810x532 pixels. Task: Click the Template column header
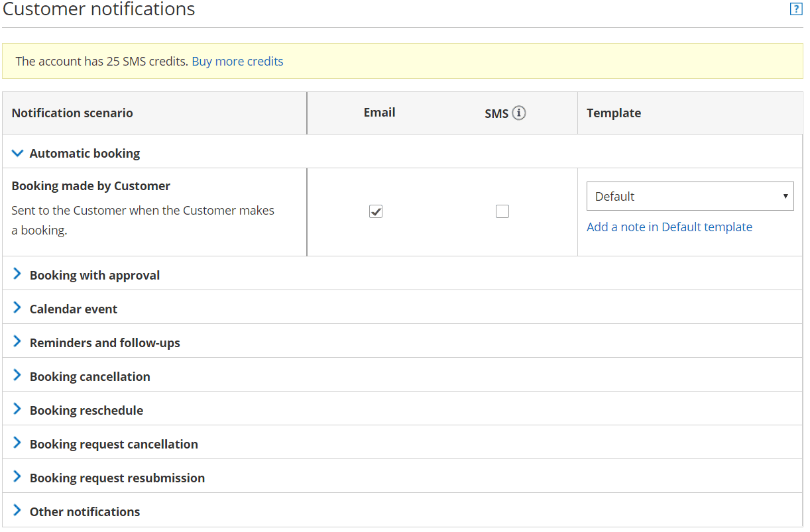click(614, 113)
